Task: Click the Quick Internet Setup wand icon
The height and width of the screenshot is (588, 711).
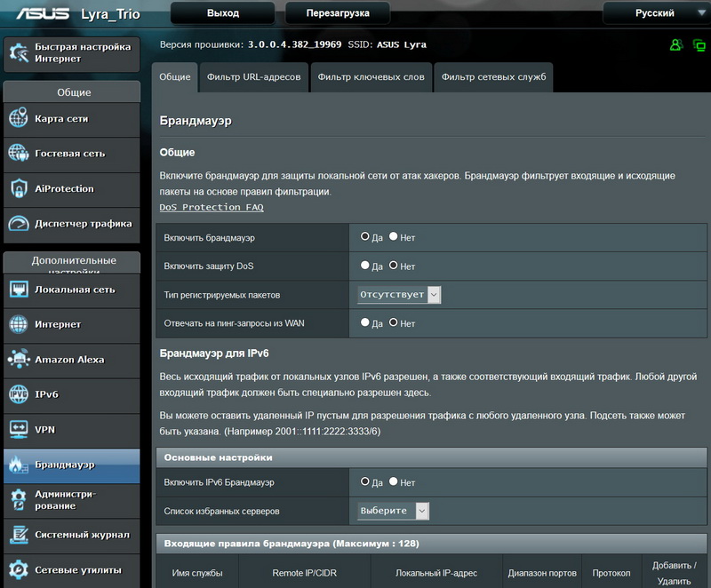Action: click(x=19, y=53)
